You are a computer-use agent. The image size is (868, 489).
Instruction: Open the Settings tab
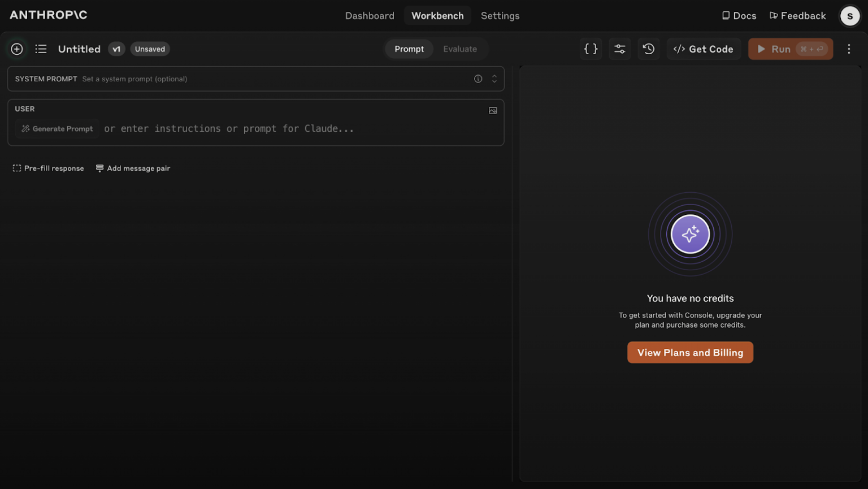click(x=500, y=16)
